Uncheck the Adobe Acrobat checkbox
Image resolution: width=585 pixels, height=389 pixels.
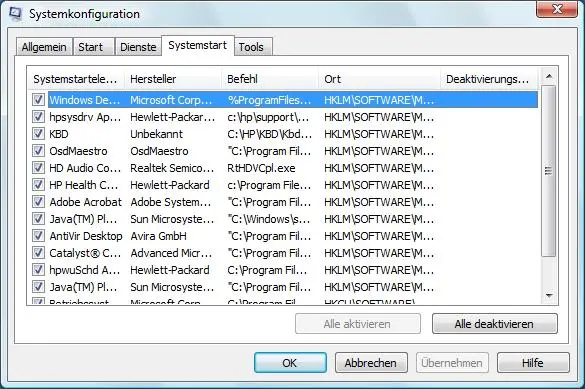pyautogui.click(x=38, y=202)
